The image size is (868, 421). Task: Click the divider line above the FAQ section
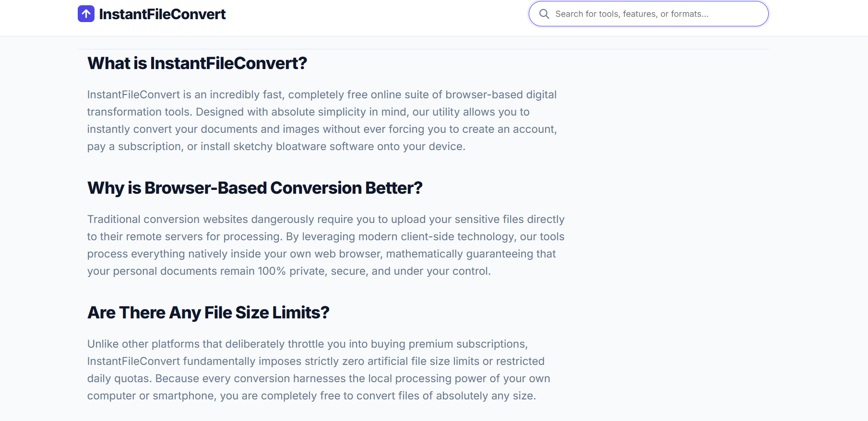tap(422, 47)
